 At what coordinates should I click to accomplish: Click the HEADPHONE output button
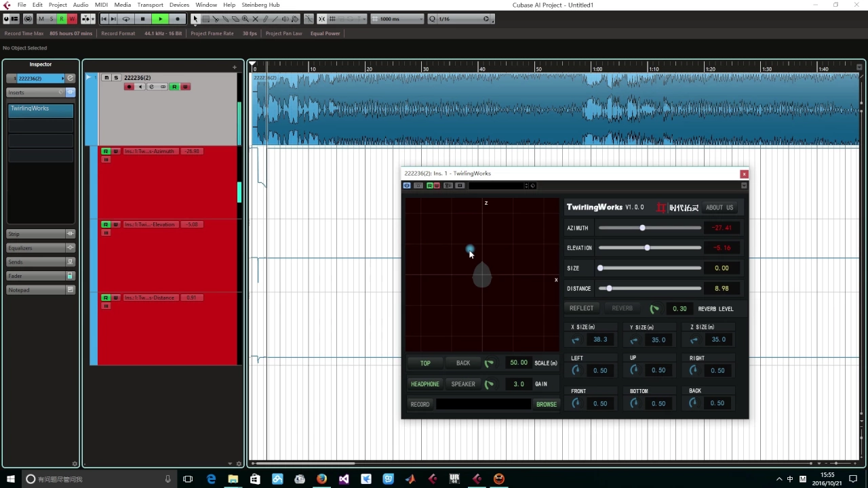(425, 384)
